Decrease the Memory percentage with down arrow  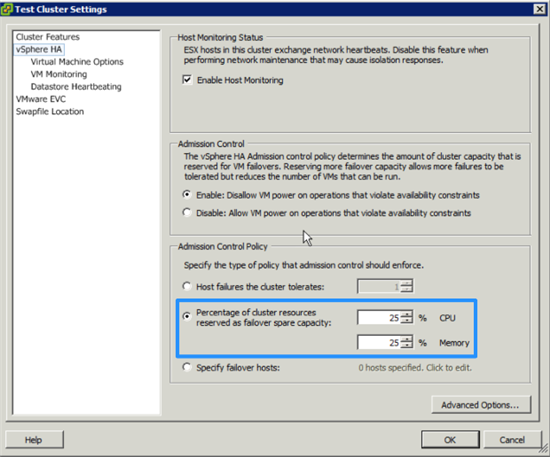(x=407, y=345)
